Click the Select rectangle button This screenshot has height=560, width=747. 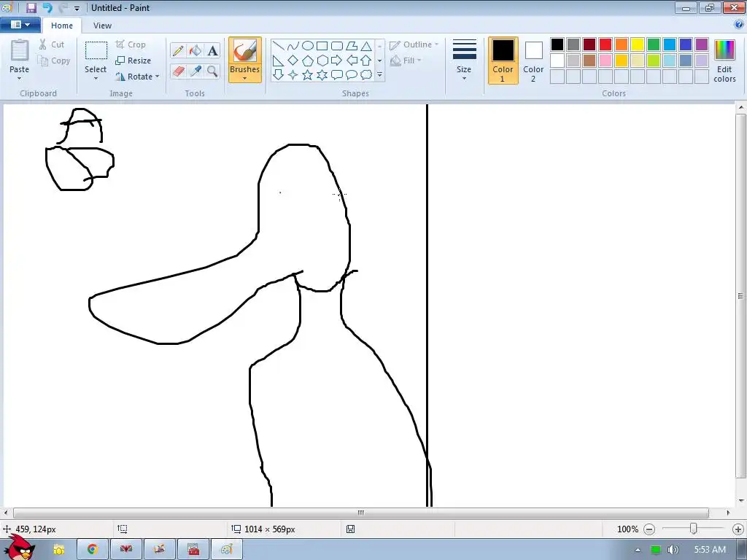(96, 50)
